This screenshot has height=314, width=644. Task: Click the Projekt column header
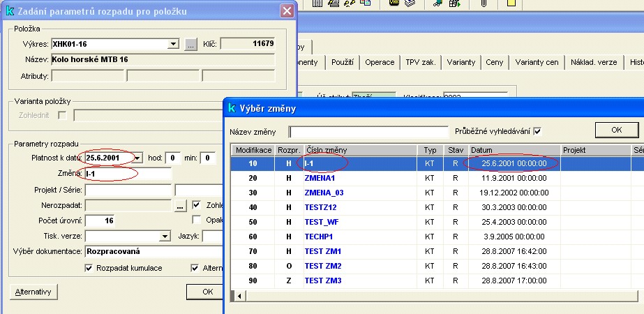pos(596,150)
